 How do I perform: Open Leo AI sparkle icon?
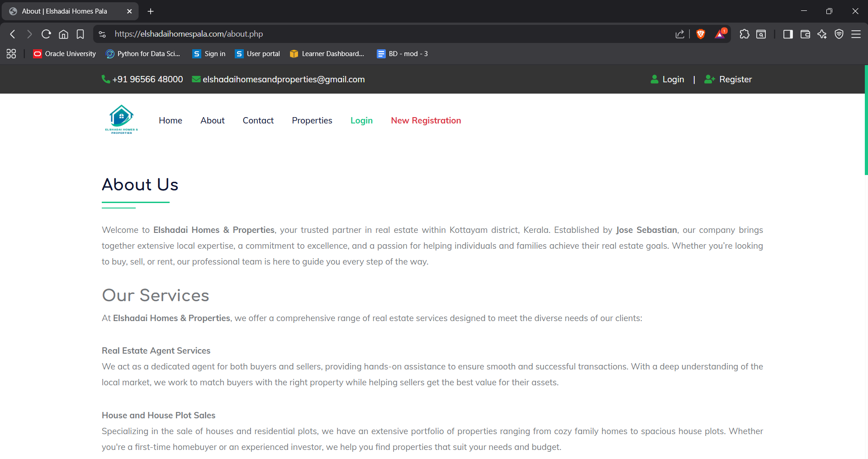[822, 34]
